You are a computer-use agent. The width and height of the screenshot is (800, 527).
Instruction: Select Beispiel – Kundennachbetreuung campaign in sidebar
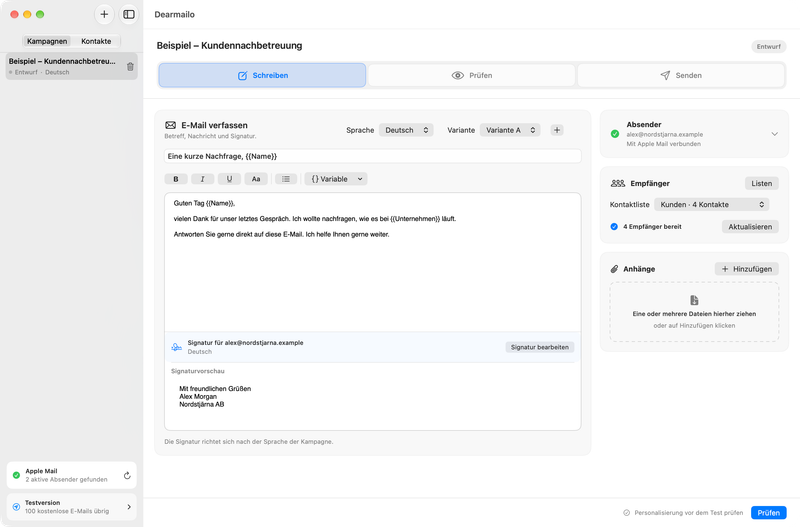[x=71, y=66]
